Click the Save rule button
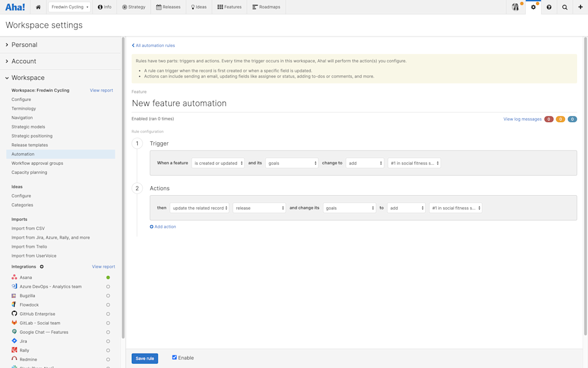Image resolution: width=588 pixels, height=368 pixels. point(145,358)
